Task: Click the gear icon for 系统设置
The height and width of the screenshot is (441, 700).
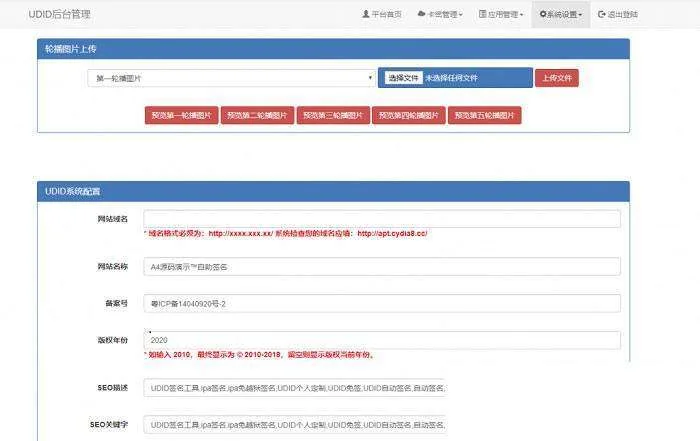Action: 543,15
